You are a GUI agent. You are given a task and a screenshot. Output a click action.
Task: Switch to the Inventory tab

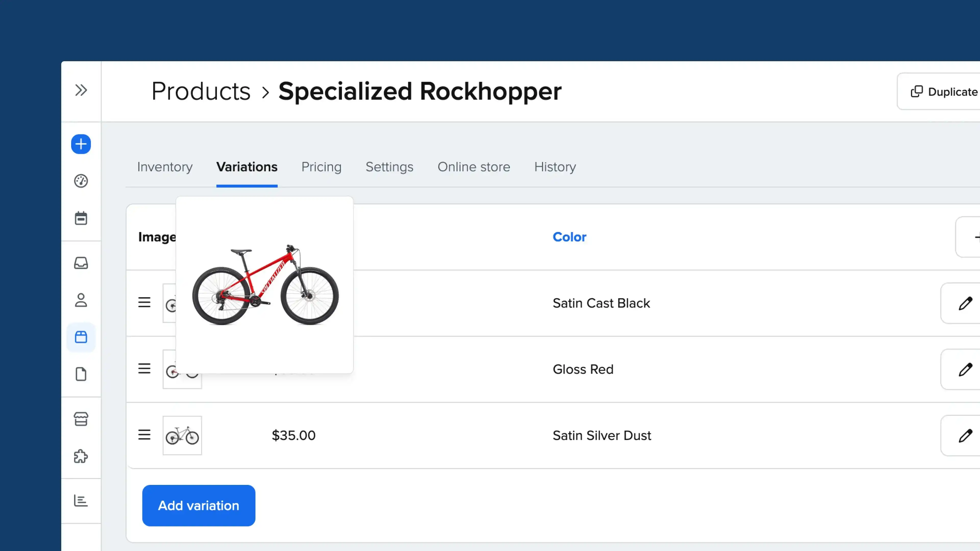click(x=165, y=167)
